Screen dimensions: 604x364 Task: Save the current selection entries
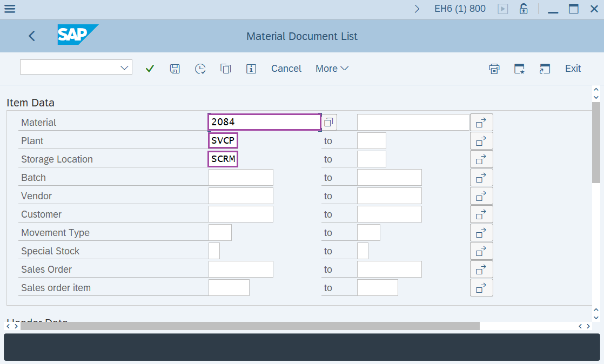pyautogui.click(x=175, y=69)
